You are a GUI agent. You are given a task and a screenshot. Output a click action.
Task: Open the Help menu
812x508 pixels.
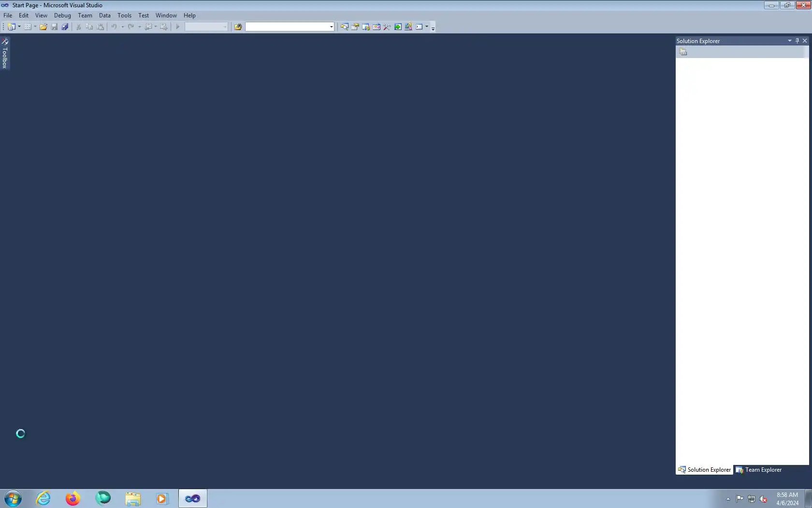point(189,15)
